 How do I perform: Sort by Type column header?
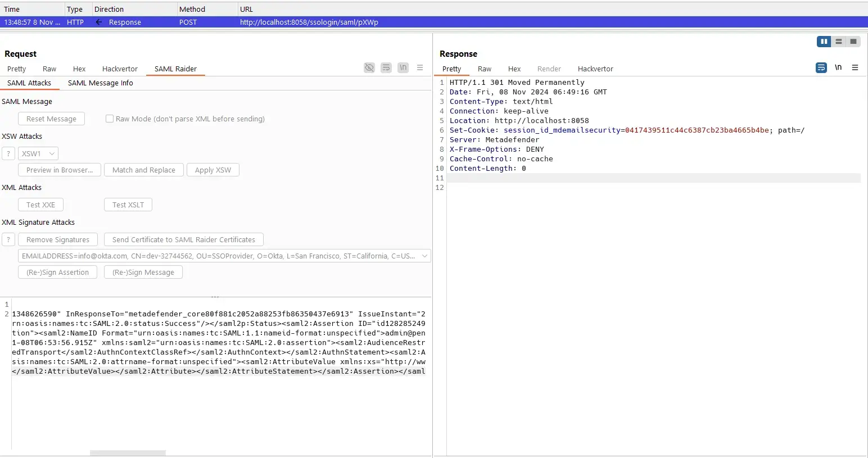(x=78, y=9)
